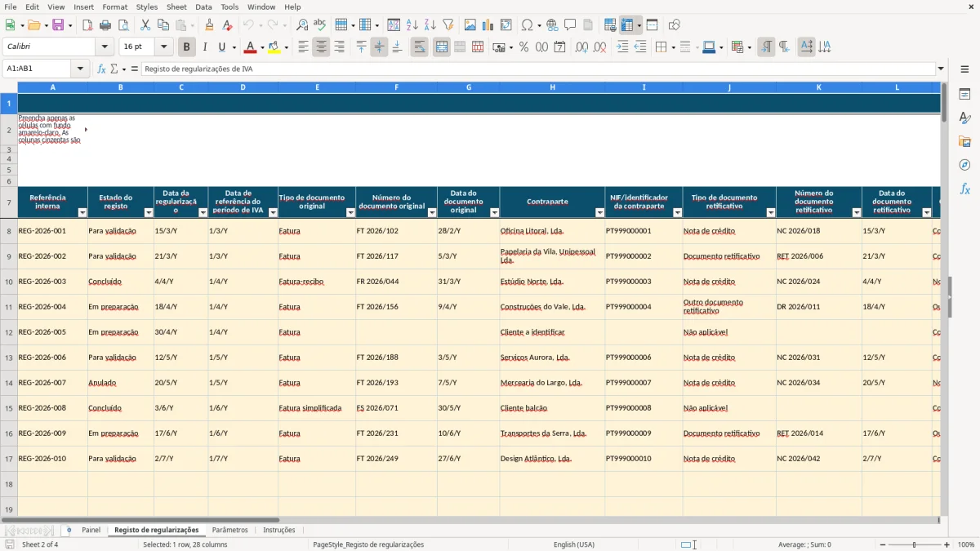Toggle Italic formatting
The height and width of the screenshot is (551, 980).
(x=204, y=47)
